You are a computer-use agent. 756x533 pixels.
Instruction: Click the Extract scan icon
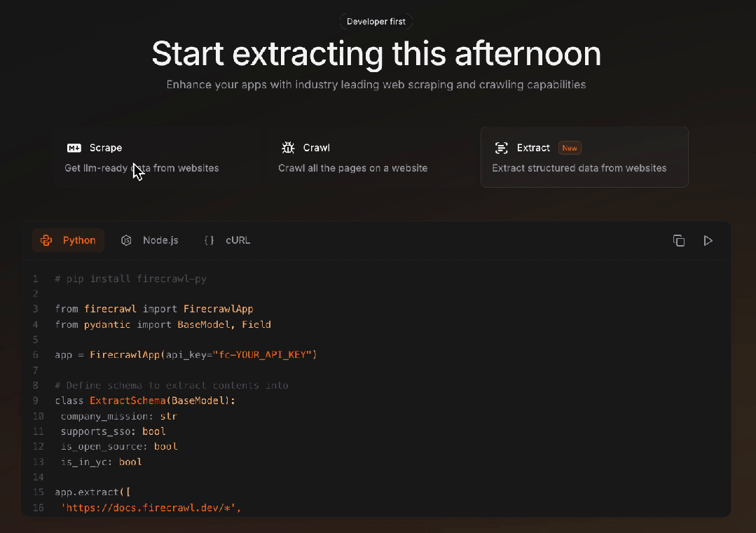point(502,148)
